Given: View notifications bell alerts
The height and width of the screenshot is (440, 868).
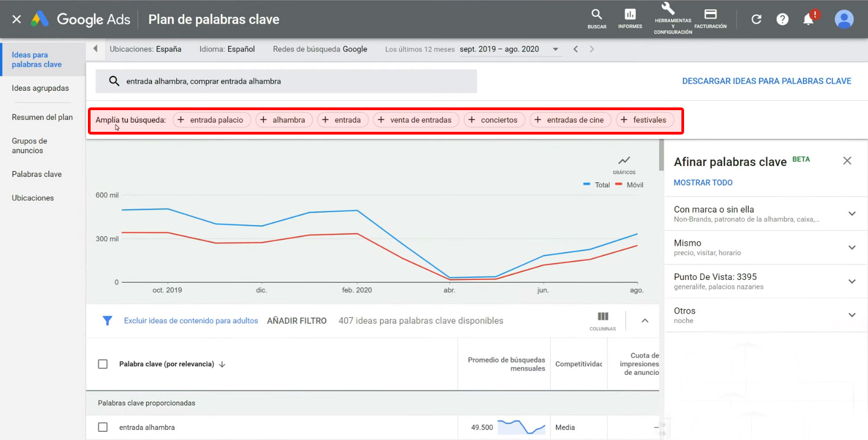Looking at the screenshot, I should (x=809, y=19).
